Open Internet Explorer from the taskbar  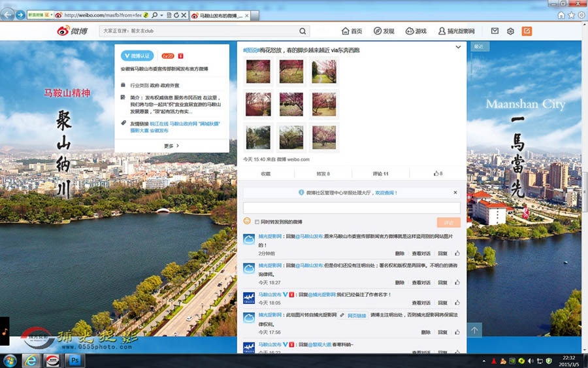coord(31,361)
